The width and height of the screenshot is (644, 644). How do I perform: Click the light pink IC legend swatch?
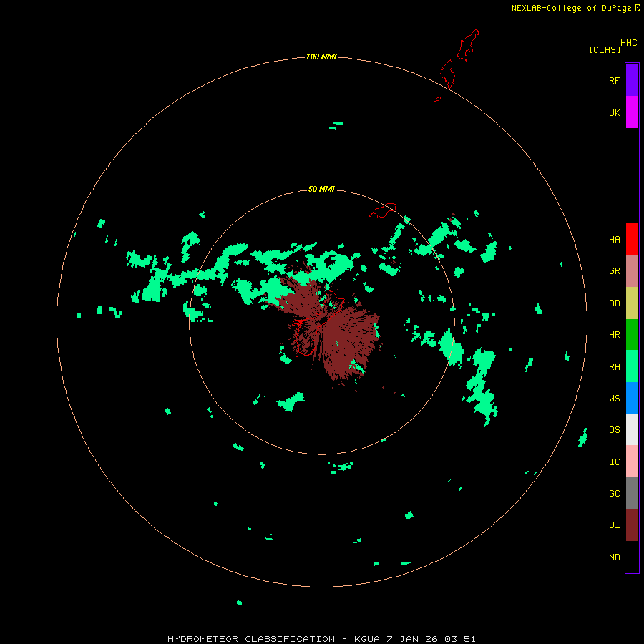tap(632, 462)
